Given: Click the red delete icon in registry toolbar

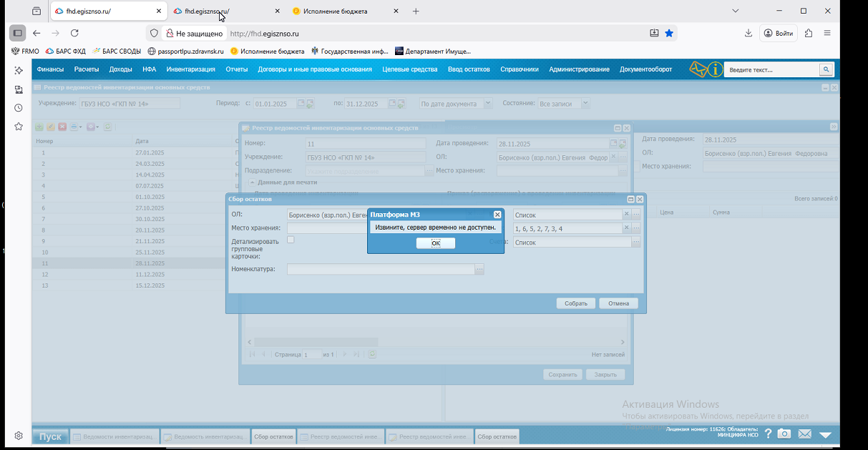Looking at the screenshot, I should [x=62, y=127].
